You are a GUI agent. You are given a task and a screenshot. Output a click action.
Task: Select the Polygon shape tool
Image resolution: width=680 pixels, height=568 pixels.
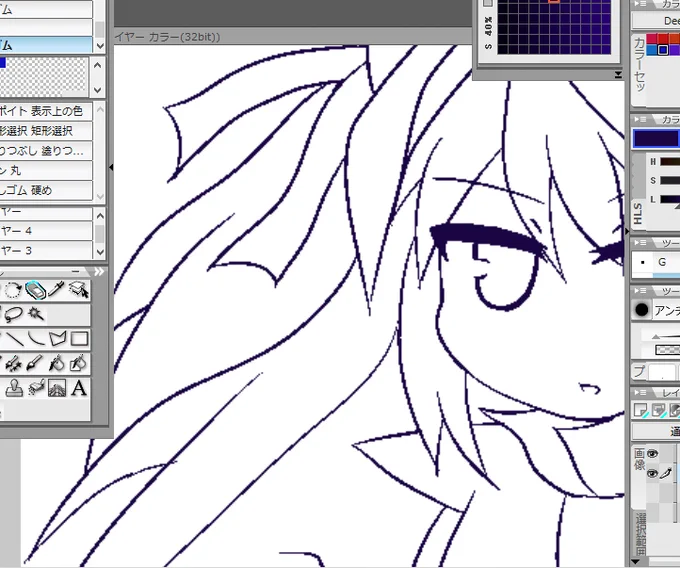(x=58, y=339)
